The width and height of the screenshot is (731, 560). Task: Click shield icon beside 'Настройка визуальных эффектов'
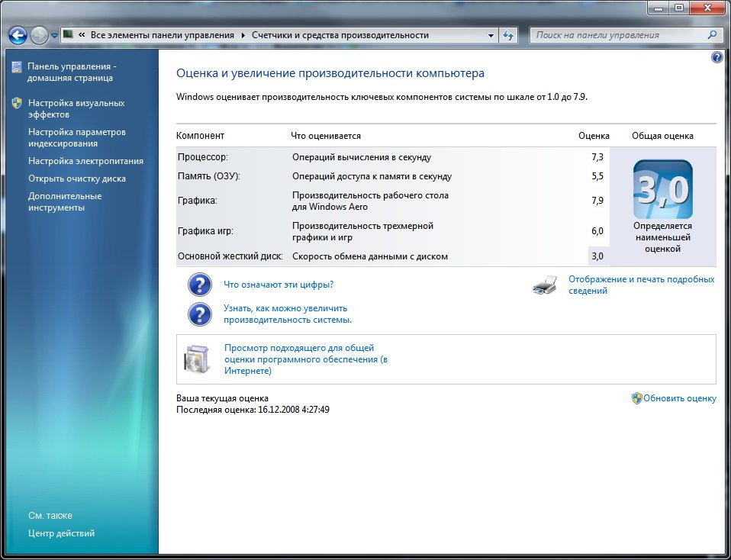click(17, 103)
